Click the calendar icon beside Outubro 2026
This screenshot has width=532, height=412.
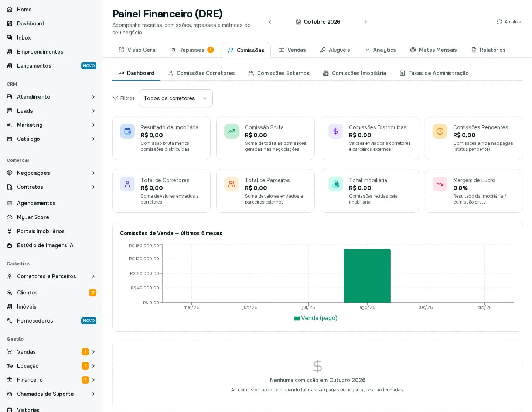299,22
